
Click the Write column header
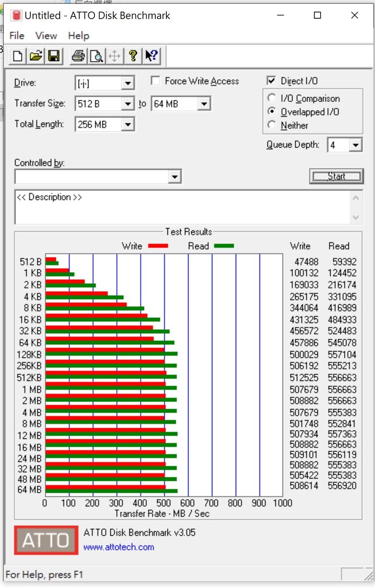(x=300, y=246)
